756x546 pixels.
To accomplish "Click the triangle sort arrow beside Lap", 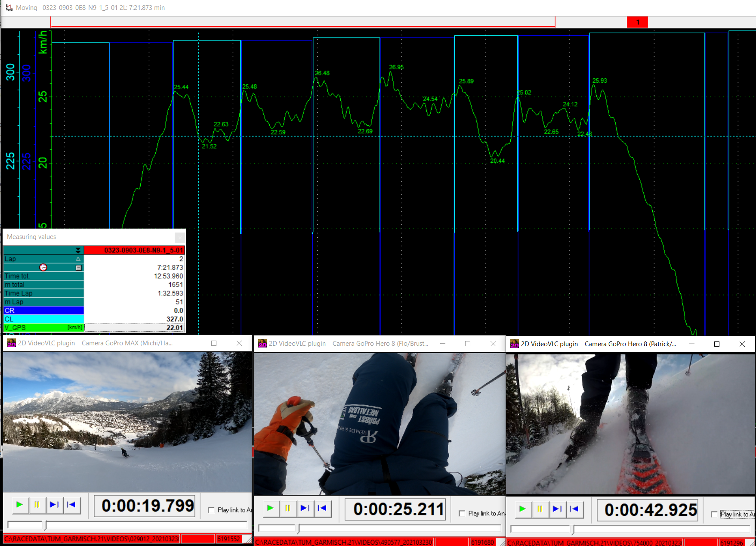I will [78, 259].
